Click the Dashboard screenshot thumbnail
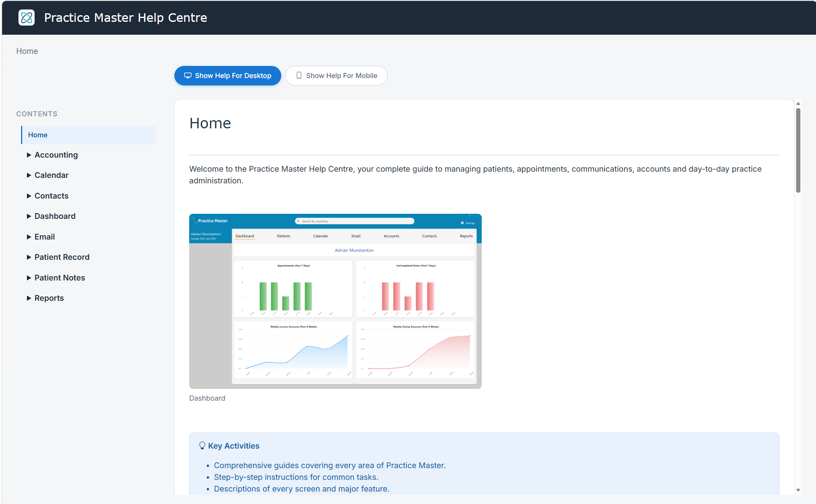This screenshot has width=816, height=504. point(335,301)
